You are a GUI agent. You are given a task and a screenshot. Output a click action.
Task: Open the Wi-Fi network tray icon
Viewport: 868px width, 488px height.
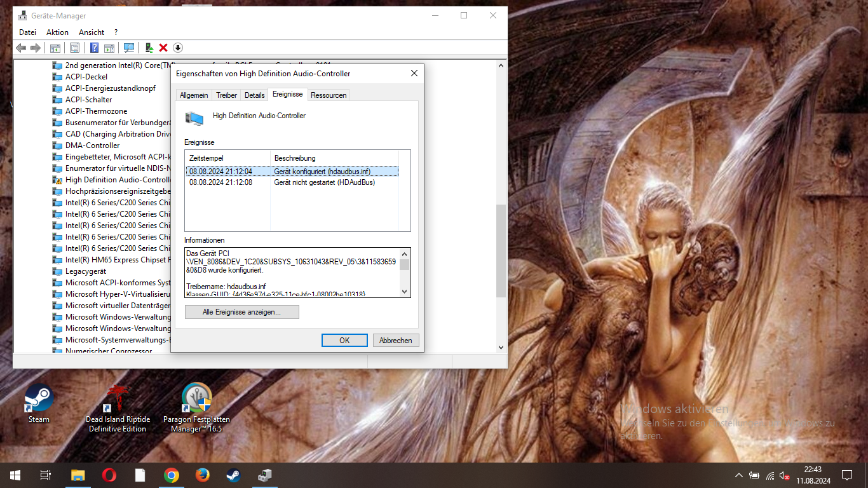pos(770,475)
